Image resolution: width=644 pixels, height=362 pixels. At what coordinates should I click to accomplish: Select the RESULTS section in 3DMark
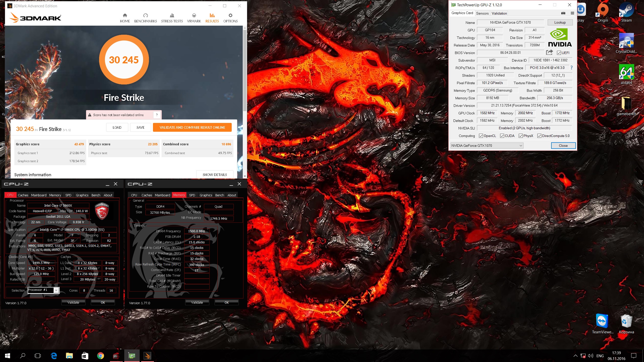click(212, 18)
